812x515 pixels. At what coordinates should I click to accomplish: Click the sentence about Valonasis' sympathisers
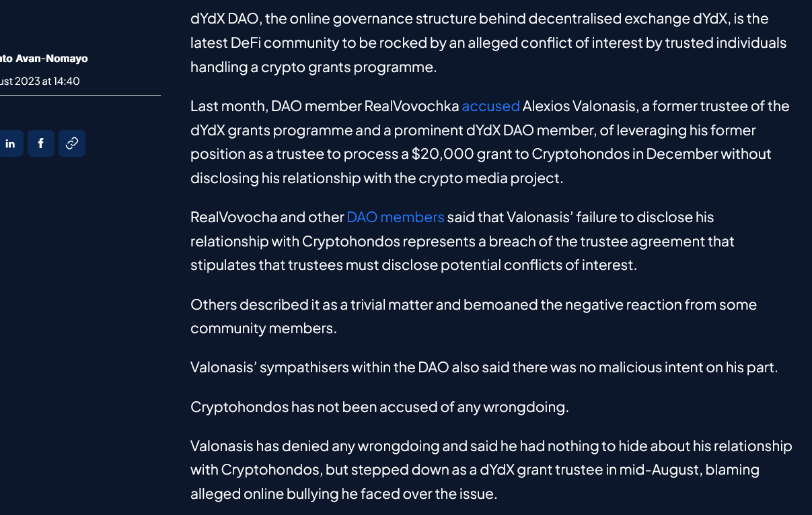[484, 368]
